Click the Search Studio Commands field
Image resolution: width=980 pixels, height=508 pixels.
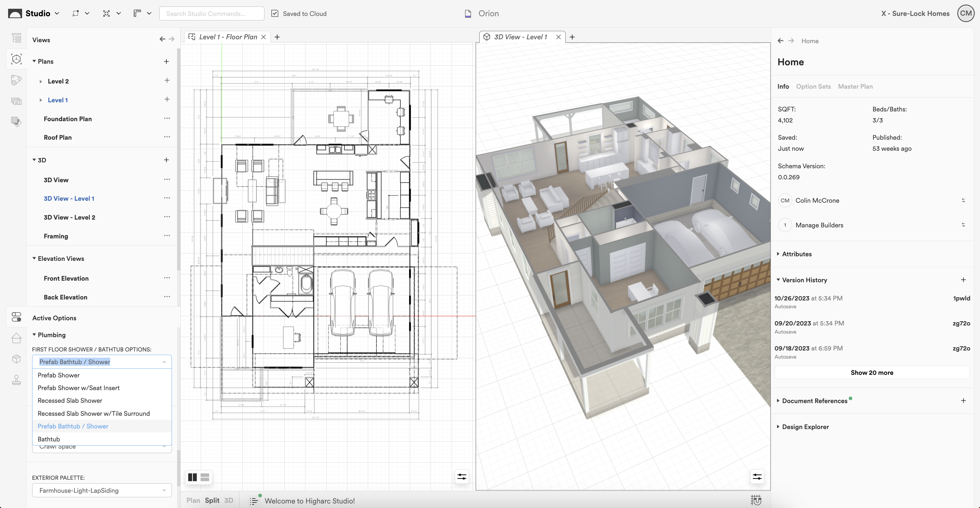pos(212,14)
